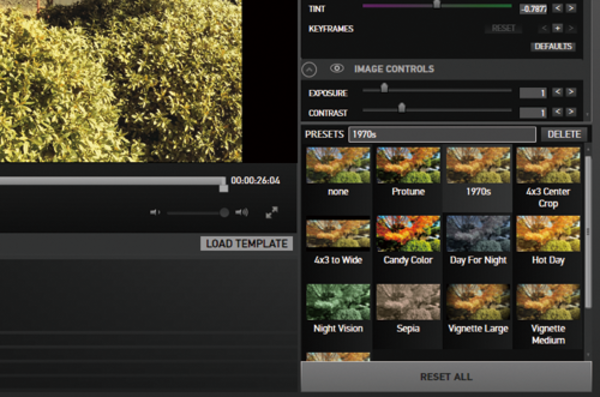Click the Load Template button
Viewport: 600px width, 397px height.
pyautogui.click(x=247, y=243)
